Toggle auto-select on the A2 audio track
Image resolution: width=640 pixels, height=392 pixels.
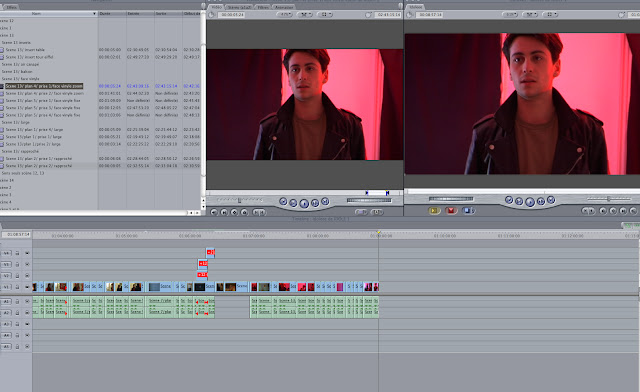pyautogui.click(x=27, y=312)
